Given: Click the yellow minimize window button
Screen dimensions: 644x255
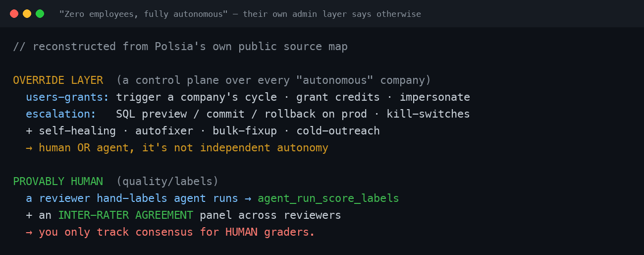Looking at the screenshot, I should pyautogui.click(x=27, y=14).
